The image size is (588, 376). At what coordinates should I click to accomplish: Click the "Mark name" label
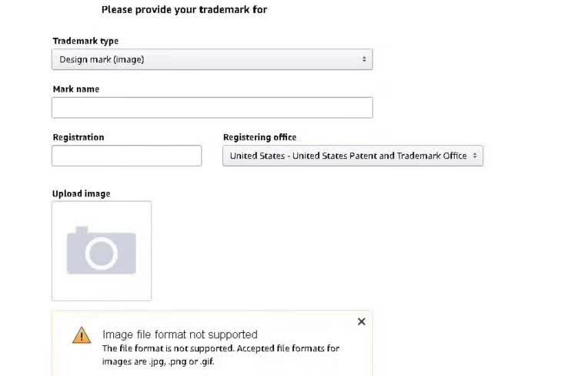click(x=76, y=89)
